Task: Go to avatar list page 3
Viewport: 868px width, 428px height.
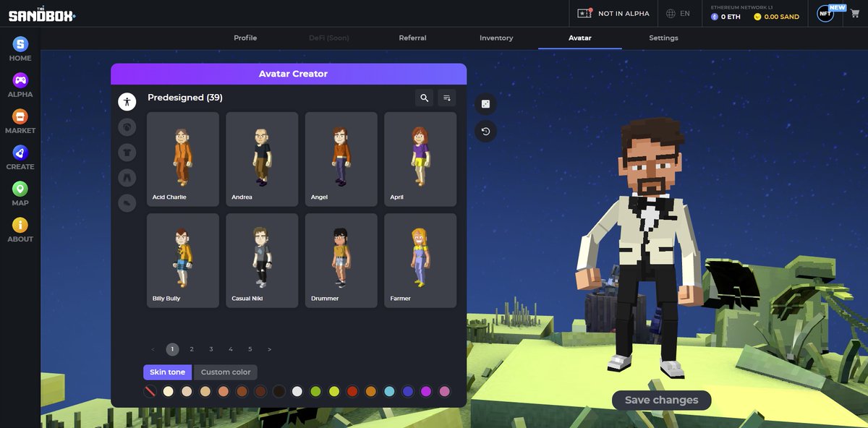Action: coord(211,349)
